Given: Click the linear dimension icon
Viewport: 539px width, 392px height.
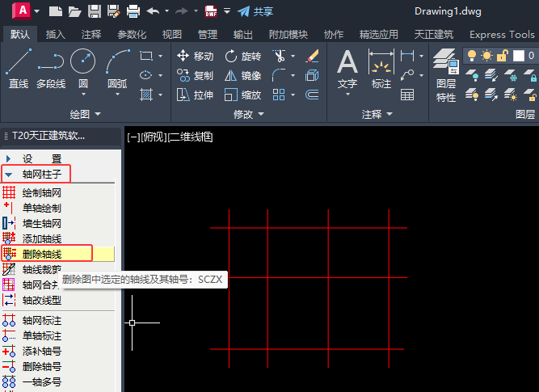Looking at the screenshot, I should (407, 56).
